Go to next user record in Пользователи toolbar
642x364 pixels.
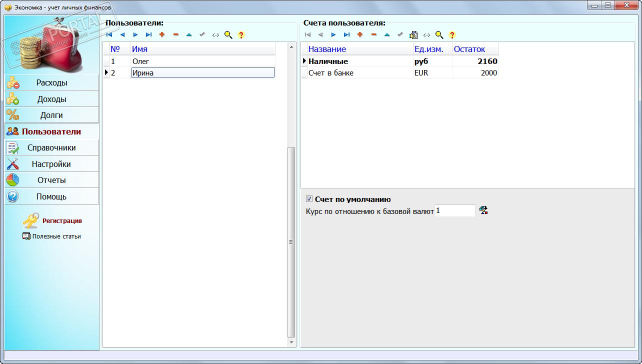[x=135, y=35]
